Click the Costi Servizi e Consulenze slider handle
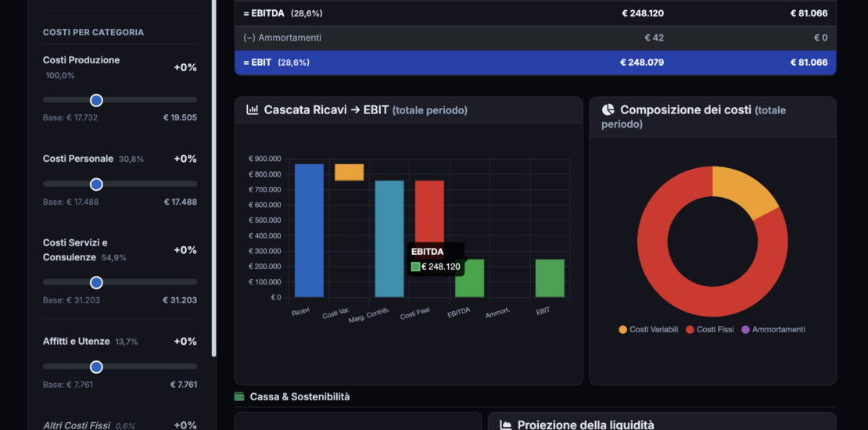 point(96,283)
